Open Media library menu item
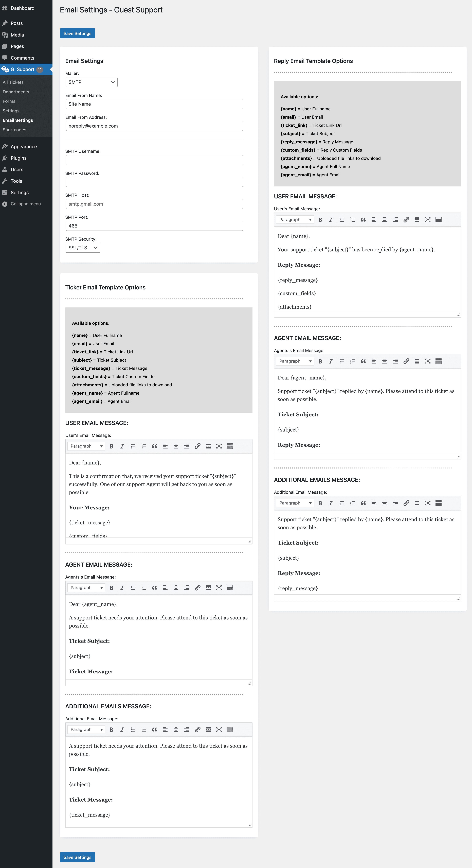This screenshot has height=868, width=472. coord(26,35)
